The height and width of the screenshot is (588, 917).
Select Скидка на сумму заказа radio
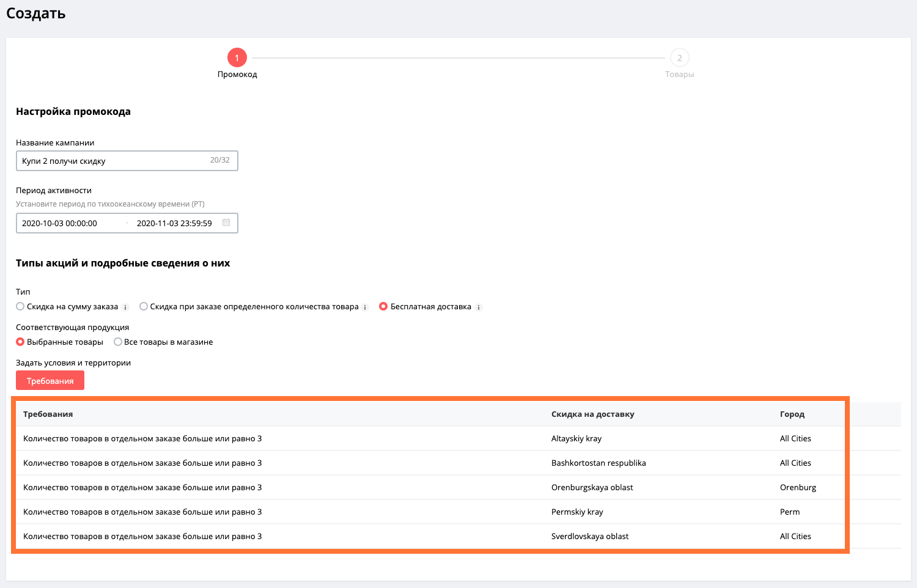pos(20,306)
